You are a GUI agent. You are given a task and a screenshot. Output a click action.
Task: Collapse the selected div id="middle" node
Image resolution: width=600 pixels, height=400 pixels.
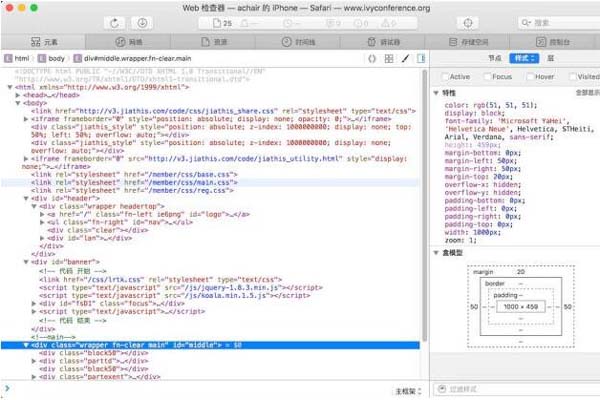[x=26, y=345]
